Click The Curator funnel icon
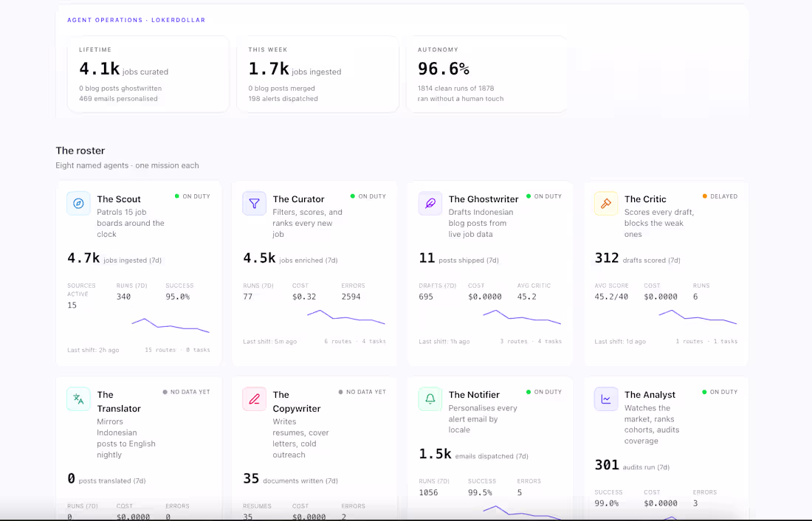The height and width of the screenshot is (521, 812). [x=254, y=204]
